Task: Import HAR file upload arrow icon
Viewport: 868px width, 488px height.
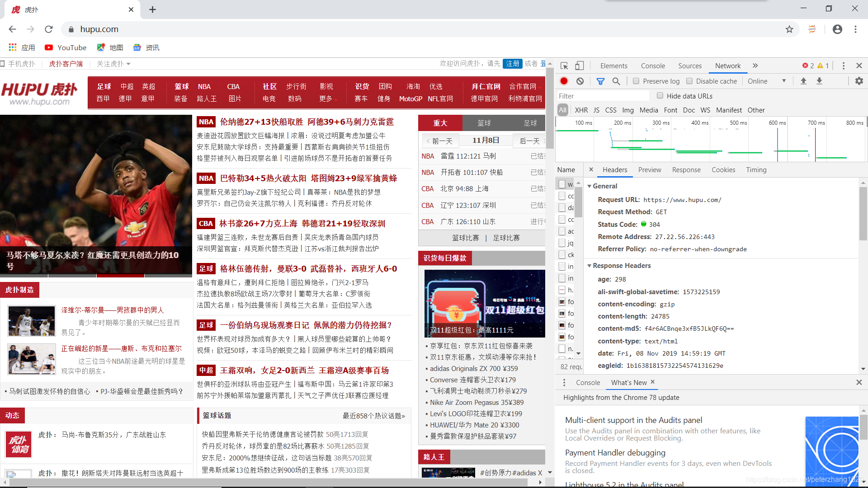Action: click(803, 81)
